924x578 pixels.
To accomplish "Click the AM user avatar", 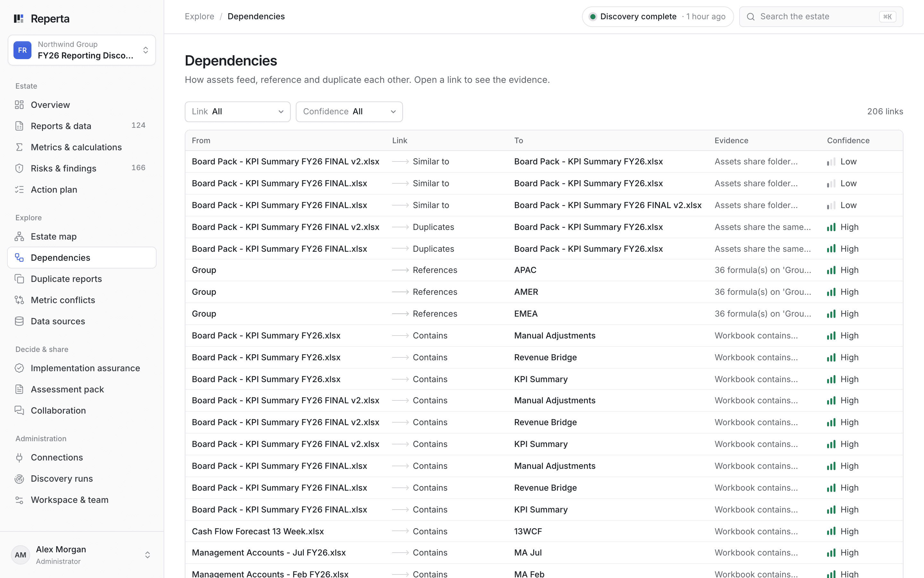I will click(21, 555).
